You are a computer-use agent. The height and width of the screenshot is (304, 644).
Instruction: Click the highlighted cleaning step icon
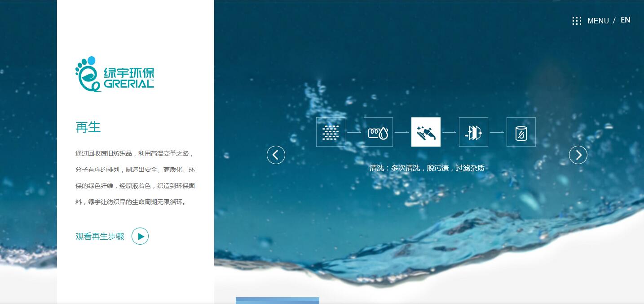426,132
